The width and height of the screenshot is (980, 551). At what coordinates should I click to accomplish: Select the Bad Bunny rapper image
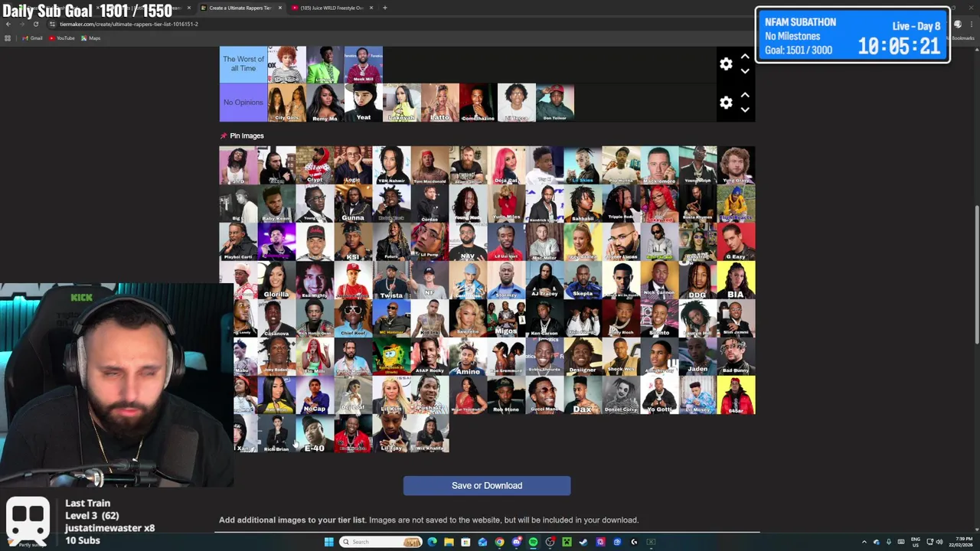736,357
